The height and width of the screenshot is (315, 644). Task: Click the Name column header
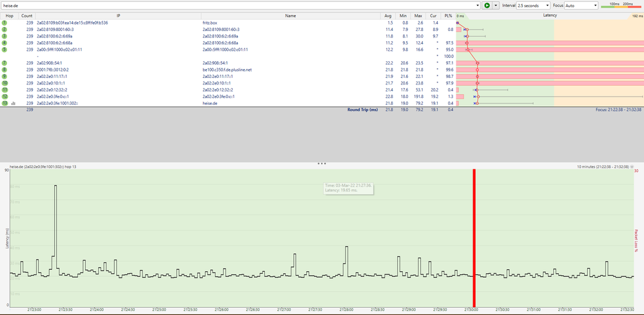tap(291, 15)
